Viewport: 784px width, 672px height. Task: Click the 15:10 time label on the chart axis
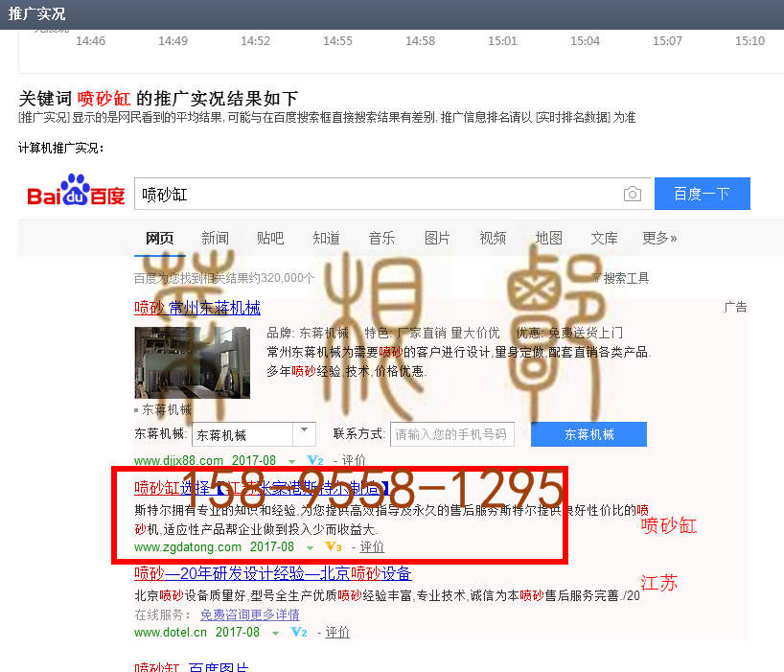(749, 41)
